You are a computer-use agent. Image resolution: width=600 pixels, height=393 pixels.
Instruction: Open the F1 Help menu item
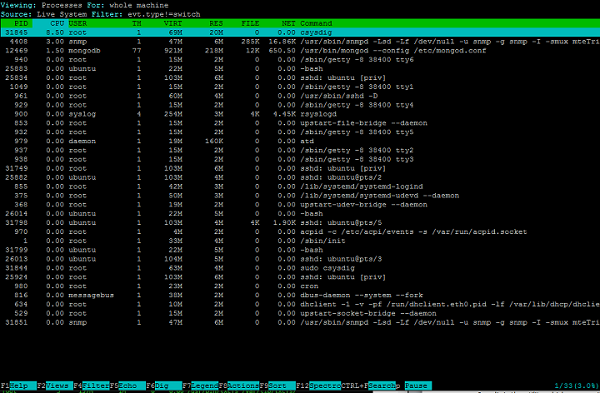click(x=18, y=385)
